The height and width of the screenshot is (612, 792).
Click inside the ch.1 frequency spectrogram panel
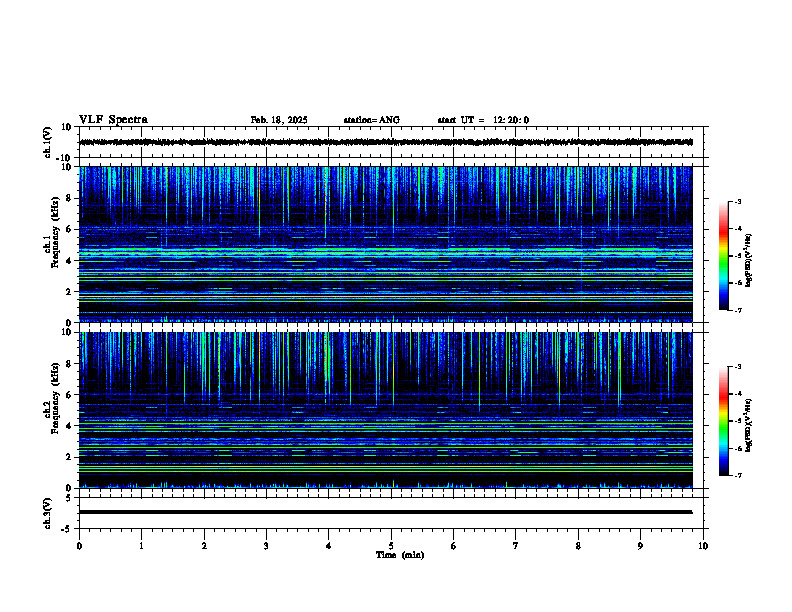(x=386, y=244)
